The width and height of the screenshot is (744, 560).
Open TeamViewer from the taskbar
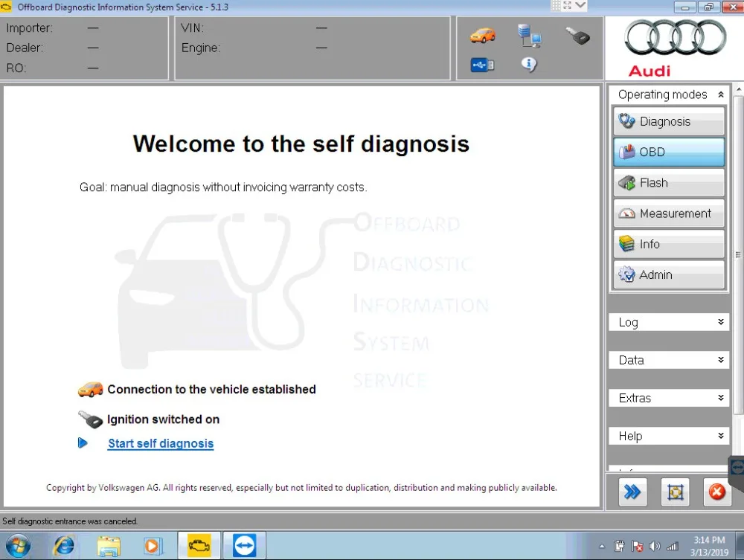[x=244, y=546]
